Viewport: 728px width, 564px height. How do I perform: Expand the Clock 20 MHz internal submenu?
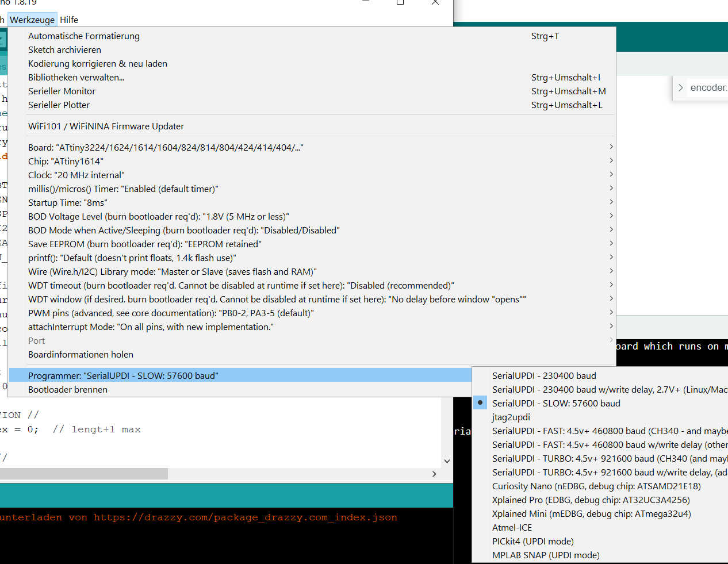76,175
